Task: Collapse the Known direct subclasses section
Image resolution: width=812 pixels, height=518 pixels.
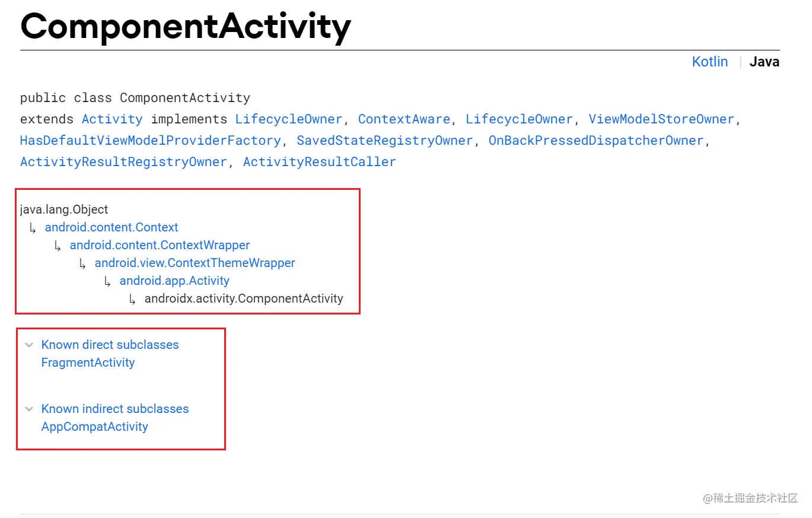Action: 28,345
